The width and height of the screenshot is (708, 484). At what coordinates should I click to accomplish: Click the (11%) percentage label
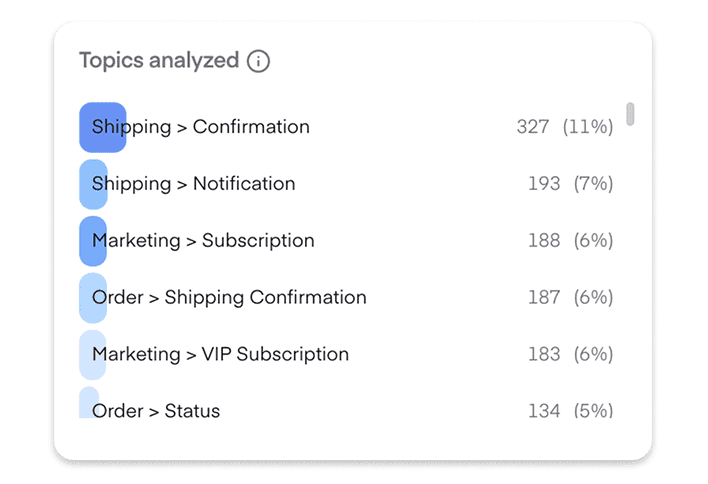coord(588,127)
